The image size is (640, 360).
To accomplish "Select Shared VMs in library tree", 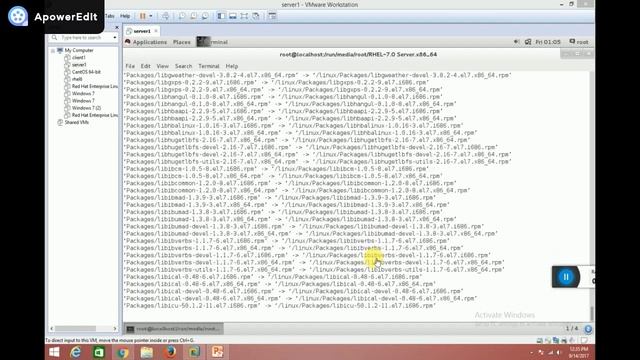I will click(x=76, y=122).
